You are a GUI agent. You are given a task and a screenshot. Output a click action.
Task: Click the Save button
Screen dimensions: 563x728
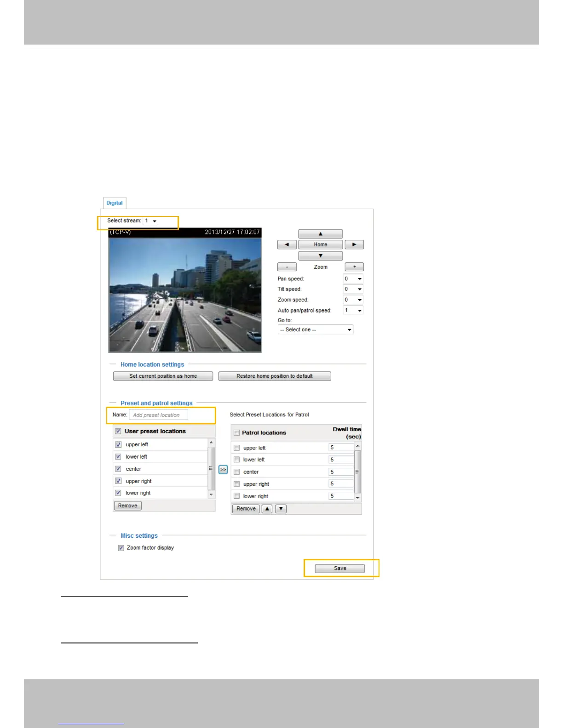(339, 569)
